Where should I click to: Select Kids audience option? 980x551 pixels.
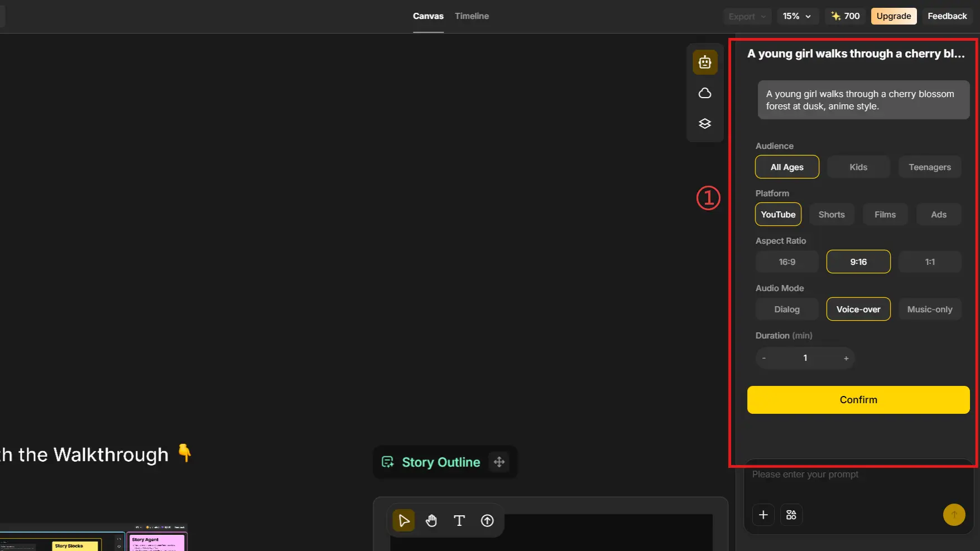pyautogui.click(x=858, y=167)
